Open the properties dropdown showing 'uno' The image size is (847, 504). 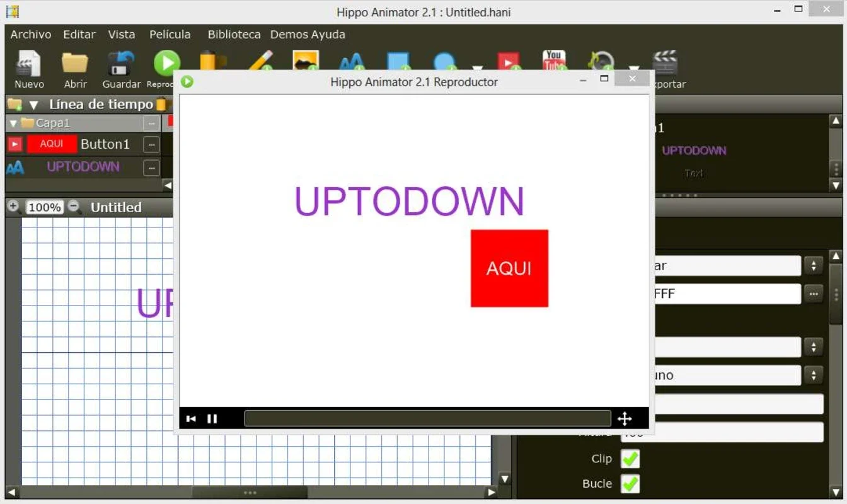[814, 375]
